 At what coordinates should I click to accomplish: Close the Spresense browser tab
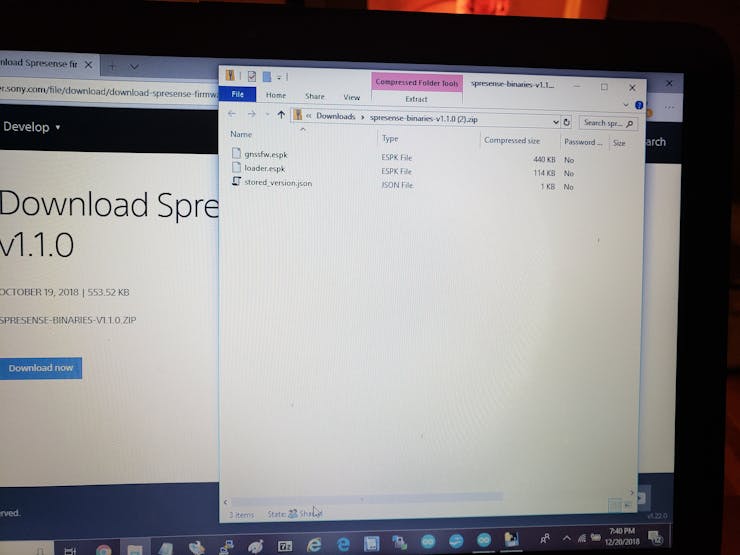(x=88, y=65)
